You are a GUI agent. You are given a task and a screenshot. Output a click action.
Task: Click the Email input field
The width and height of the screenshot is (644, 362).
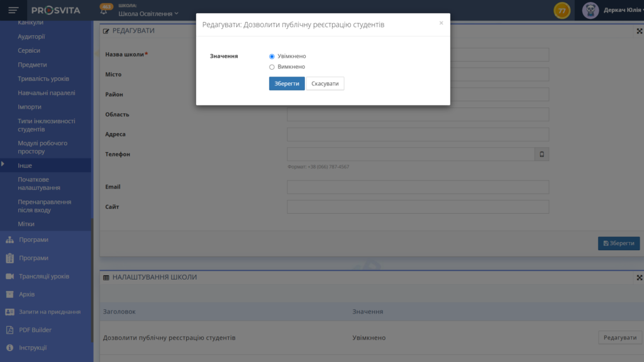418,187
